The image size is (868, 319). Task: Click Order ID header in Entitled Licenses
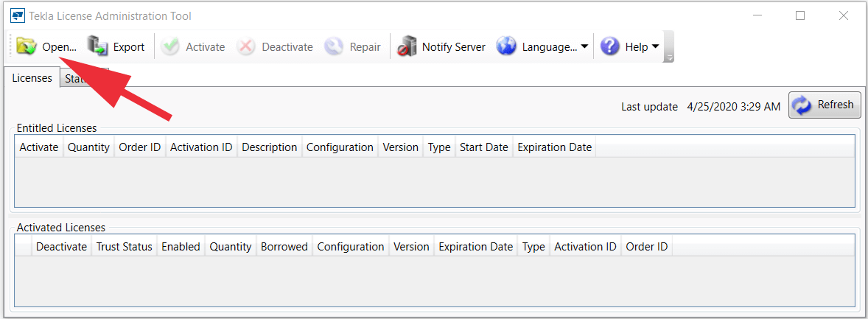coord(140,147)
